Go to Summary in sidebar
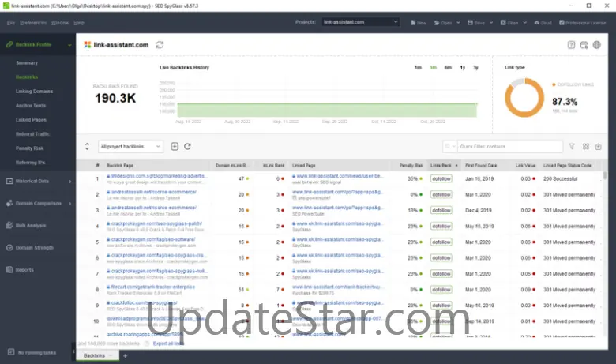Viewport: 616px width, 364px height. pos(27,63)
